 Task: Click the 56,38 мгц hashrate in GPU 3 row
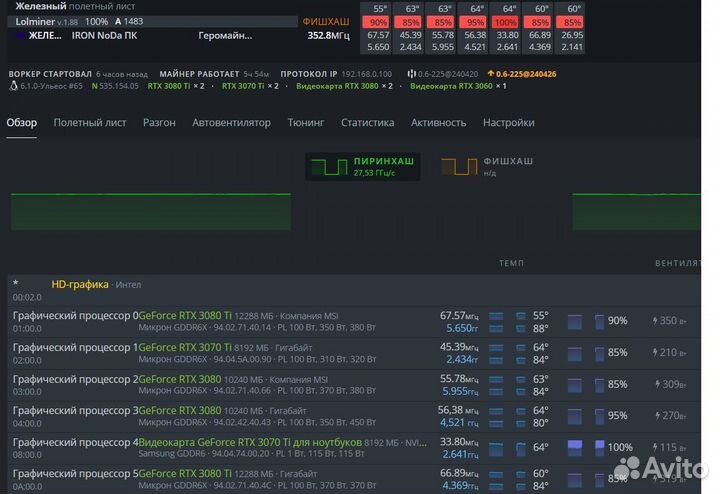[458, 410]
